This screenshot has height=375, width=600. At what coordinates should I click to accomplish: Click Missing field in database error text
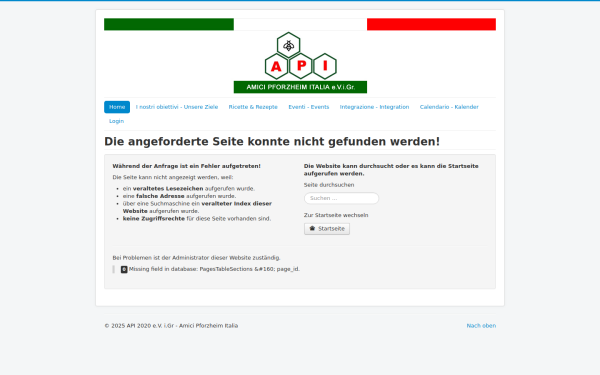tap(214, 269)
